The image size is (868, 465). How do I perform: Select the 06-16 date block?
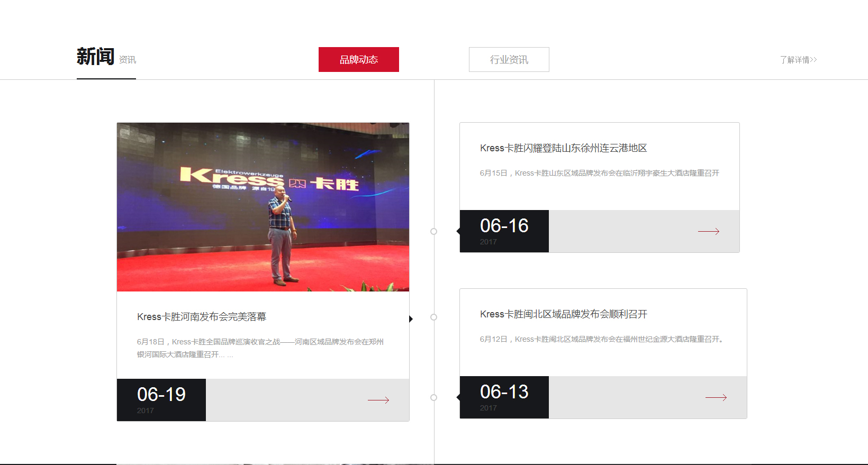504,231
